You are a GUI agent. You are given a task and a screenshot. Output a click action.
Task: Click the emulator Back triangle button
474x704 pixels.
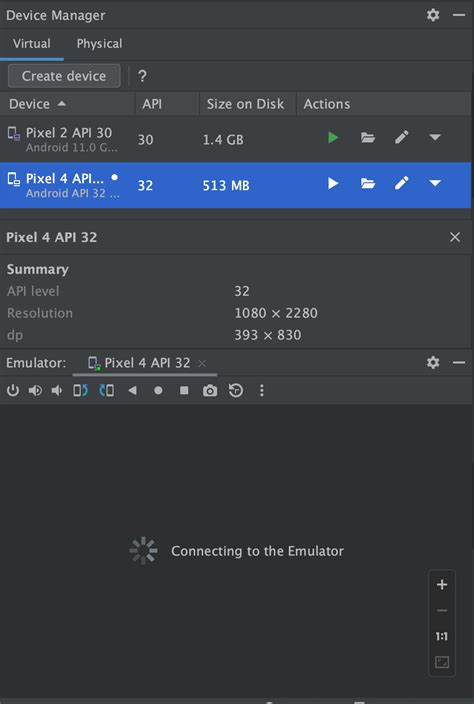[x=132, y=391]
